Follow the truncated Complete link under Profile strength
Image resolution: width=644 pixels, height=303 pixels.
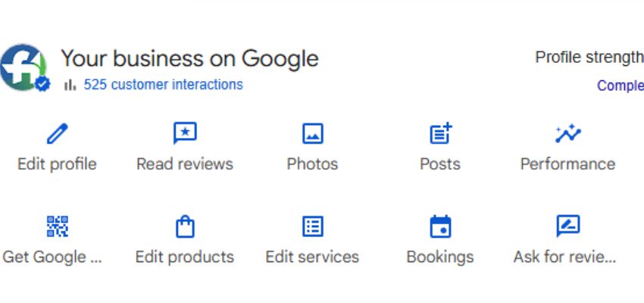621,86
